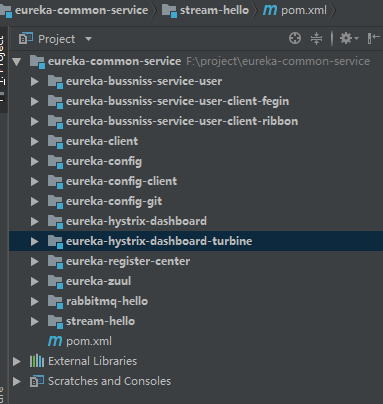Image resolution: width=383 pixels, height=404 pixels.
Task: Select the eureka-client module name
Action: (102, 141)
